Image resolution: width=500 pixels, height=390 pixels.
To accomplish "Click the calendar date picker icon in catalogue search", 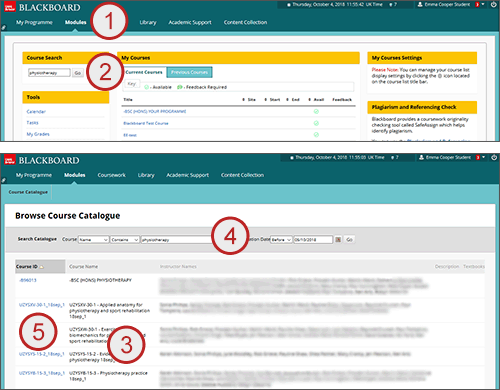I will 338,239.
